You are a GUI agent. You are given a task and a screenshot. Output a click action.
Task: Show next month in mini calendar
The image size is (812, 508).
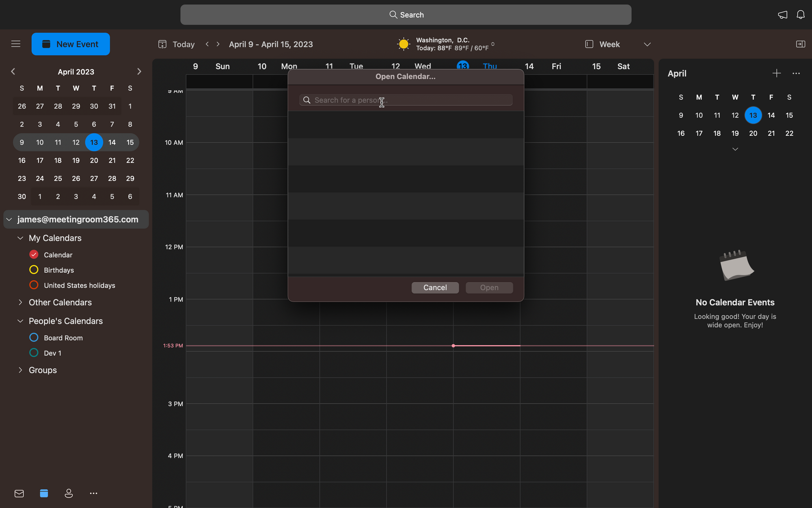click(139, 72)
